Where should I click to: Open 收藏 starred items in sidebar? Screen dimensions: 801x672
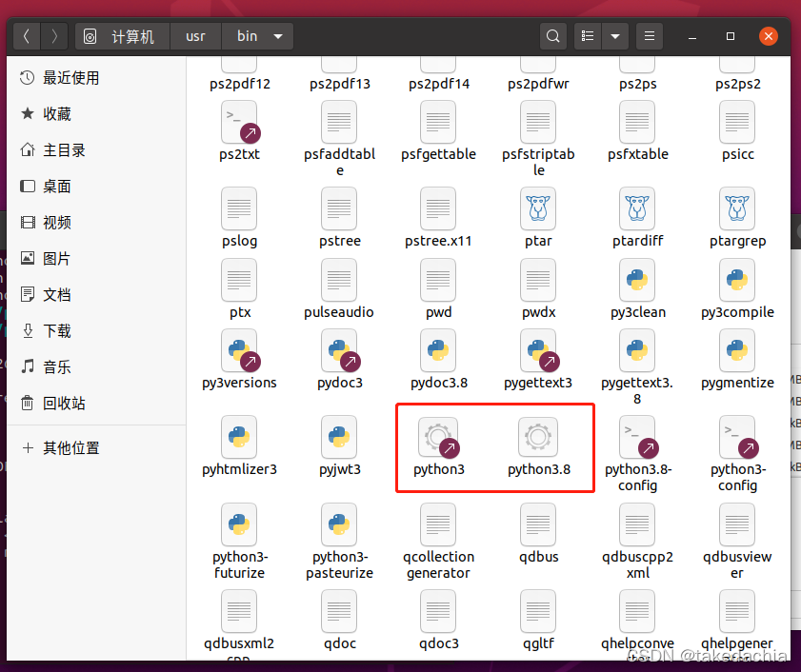(x=96, y=114)
